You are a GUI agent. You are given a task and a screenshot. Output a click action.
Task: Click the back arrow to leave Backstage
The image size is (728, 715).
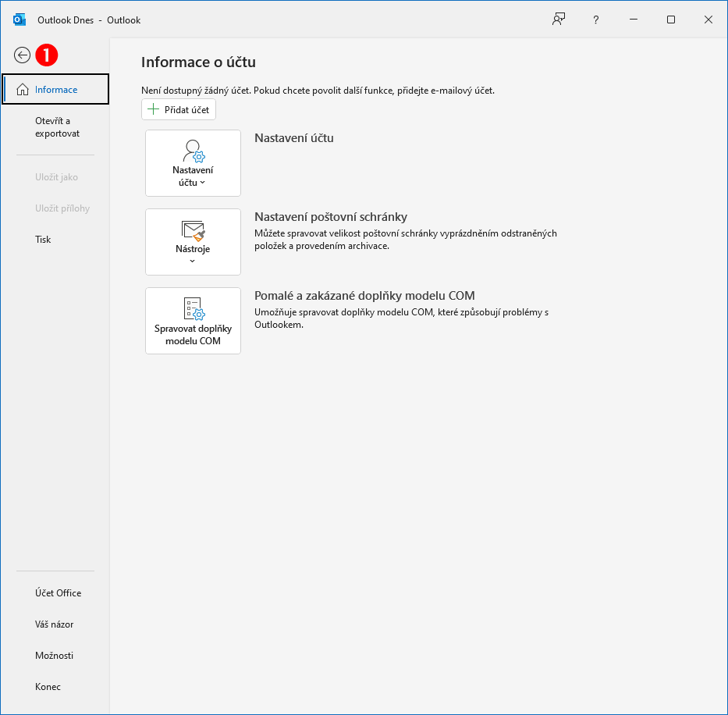coord(22,55)
